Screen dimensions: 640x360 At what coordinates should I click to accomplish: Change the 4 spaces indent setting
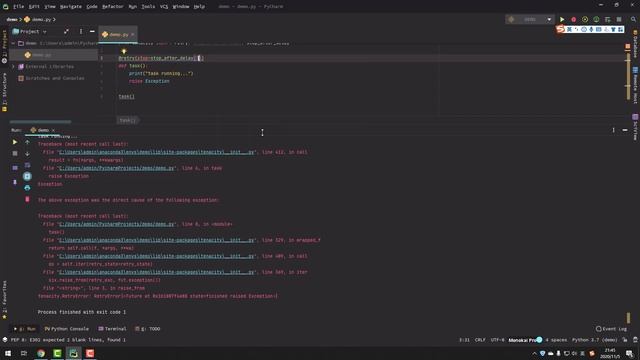pos(556,340)
